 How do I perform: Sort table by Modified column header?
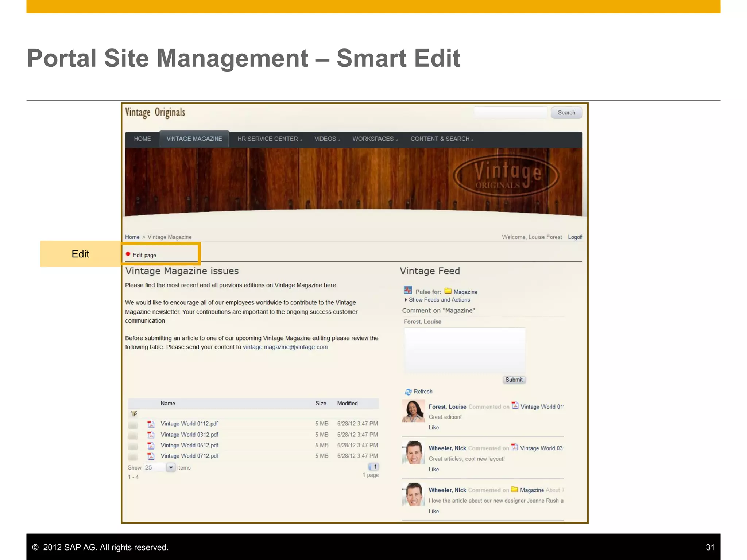click(x=347, y=403)
